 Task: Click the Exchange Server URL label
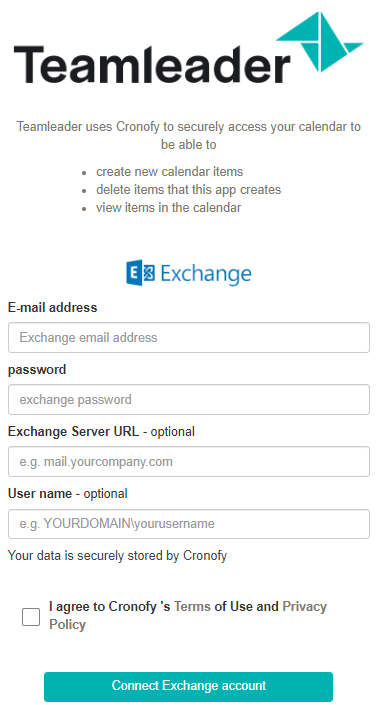pos(102,432)
